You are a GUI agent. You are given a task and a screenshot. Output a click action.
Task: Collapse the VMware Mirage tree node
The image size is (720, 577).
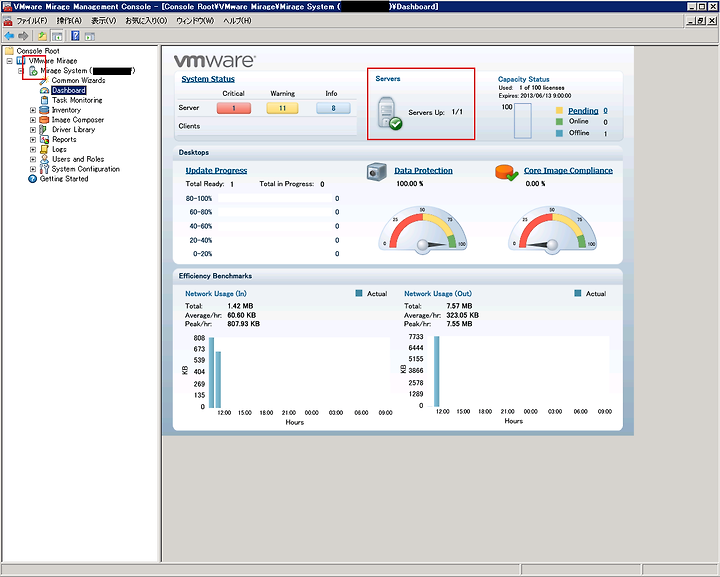click(x=9, y=61)
